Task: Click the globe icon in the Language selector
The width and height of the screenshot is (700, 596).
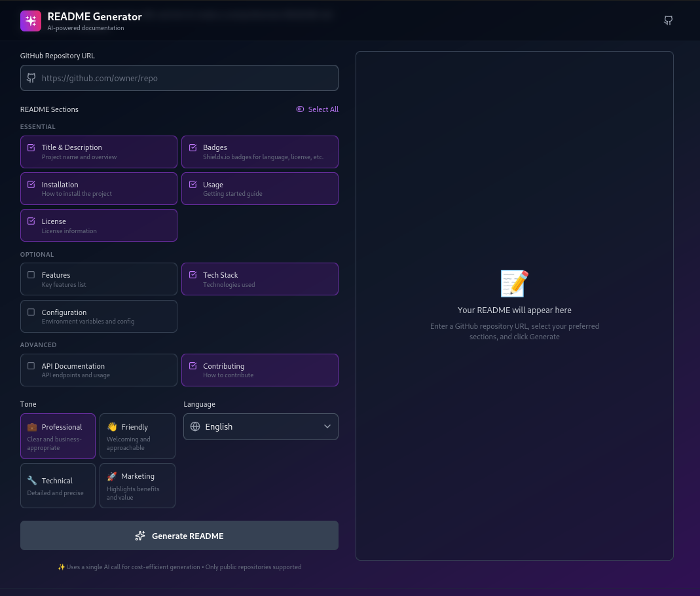Action: [194, 426]
